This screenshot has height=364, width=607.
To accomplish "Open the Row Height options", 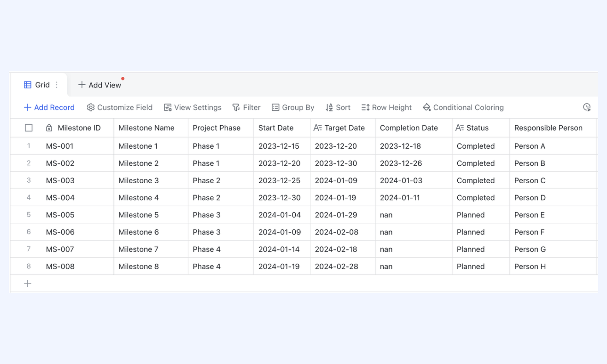I will 386,107.
